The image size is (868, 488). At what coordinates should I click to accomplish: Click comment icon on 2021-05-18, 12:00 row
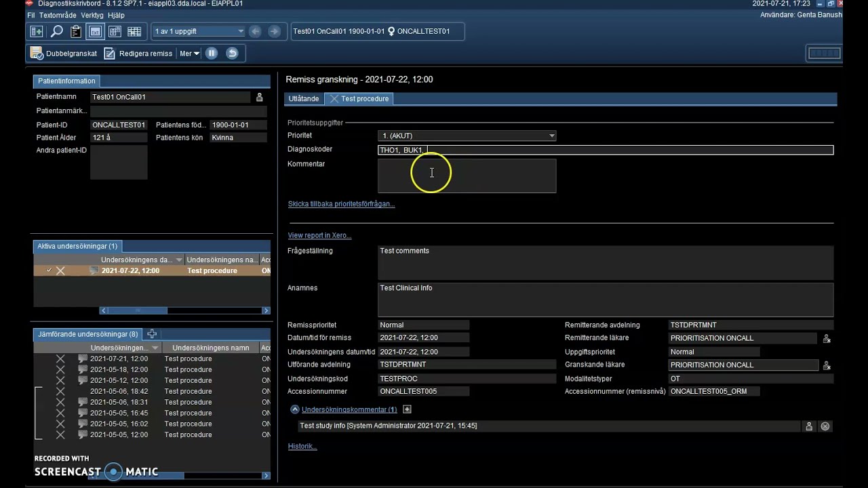[83, 369]
